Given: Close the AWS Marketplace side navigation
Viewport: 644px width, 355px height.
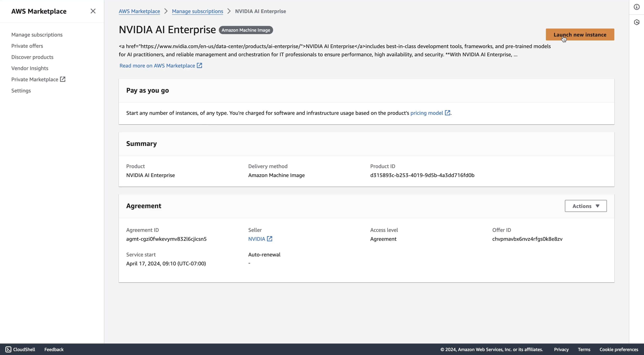Looking at the screenshot, I should pyautogui.click(x=93, y=11).
